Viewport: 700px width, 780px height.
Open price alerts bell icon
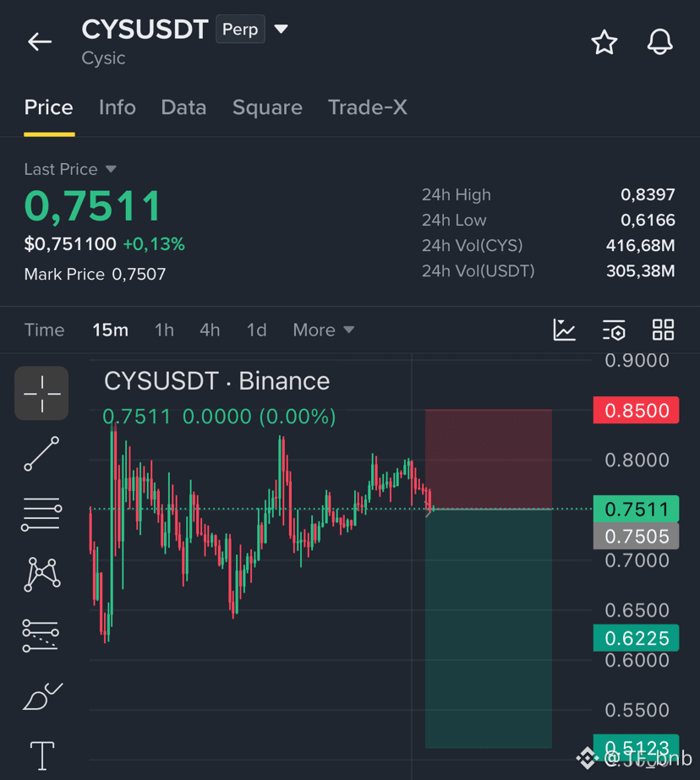(659, 41)
